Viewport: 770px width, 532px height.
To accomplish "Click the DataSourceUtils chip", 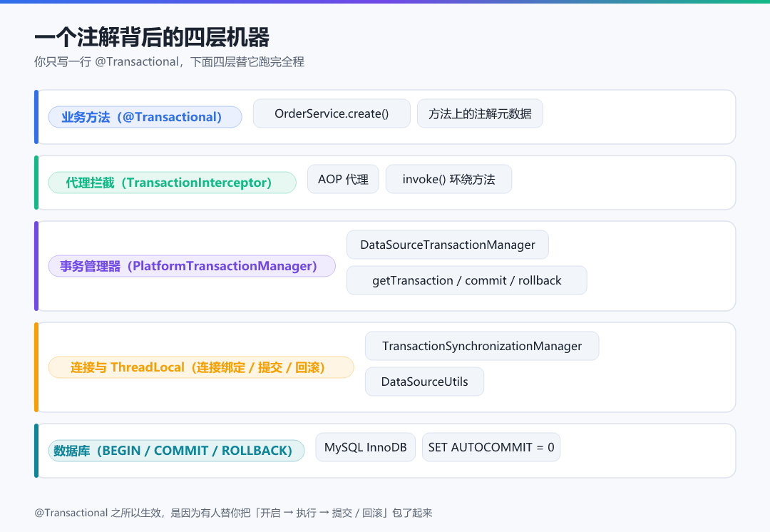I will coord(424,382).
